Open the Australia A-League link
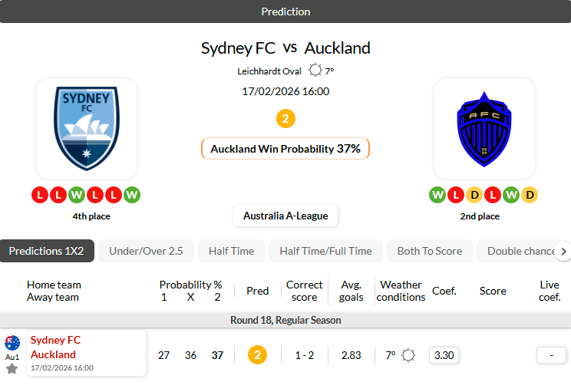Image resolution: width=571 pixels, height=392 pixels. click(x=285, y=216)
